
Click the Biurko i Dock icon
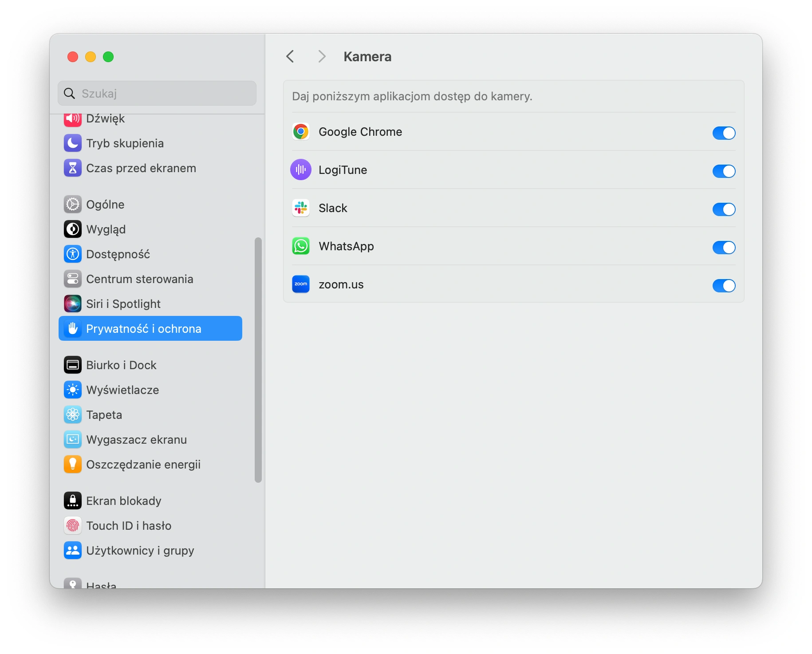pyautogui.click(x=73, y=365)
